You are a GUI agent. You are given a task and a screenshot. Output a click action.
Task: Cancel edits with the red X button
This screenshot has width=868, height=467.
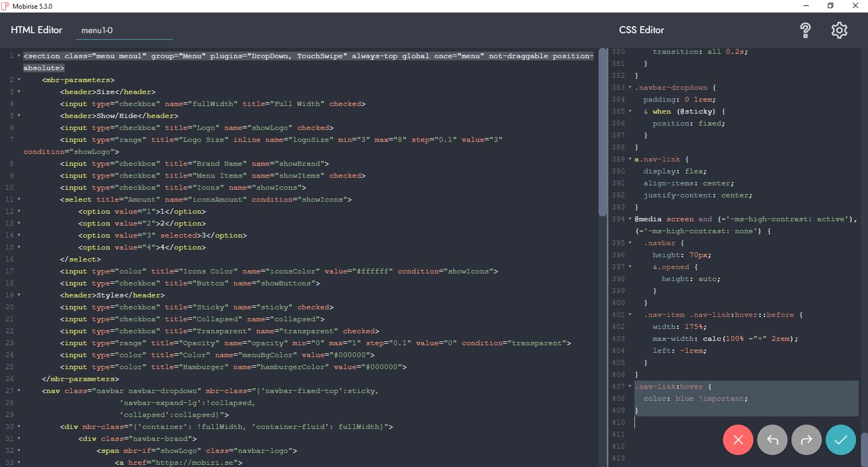(738, 440)
